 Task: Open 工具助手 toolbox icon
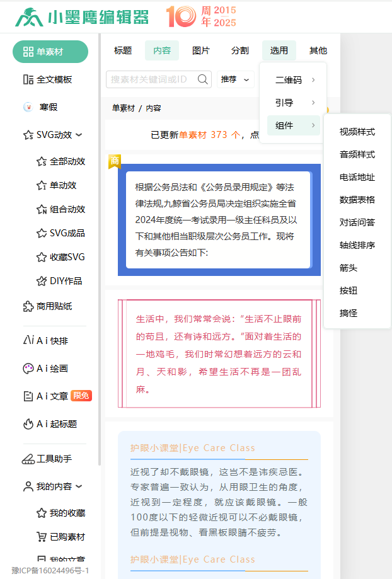click(x=28, y=459)
